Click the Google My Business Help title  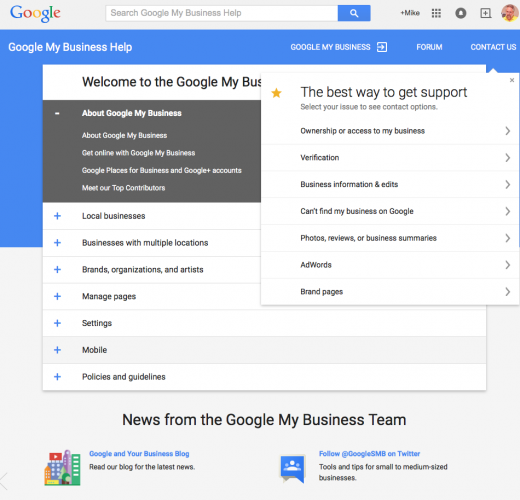click(x=70, y=47)
